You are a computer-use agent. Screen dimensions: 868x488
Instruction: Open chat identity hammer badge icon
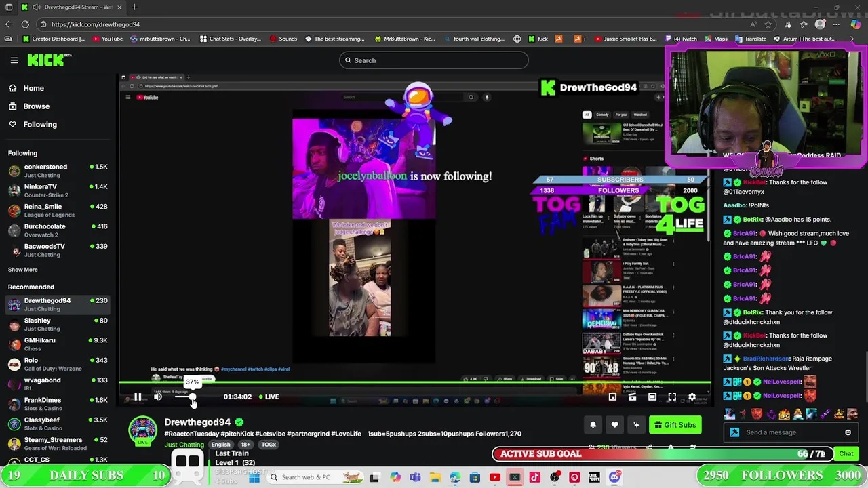tap(734, 432)
